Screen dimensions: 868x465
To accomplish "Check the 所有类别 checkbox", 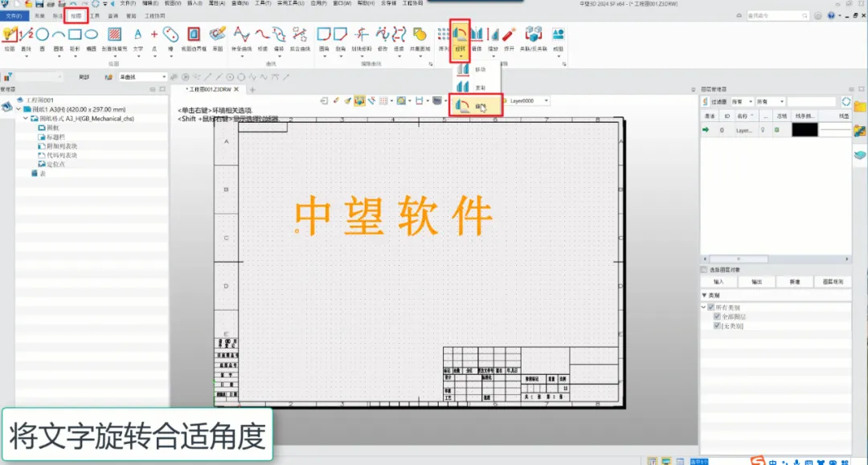I will pos(711,307).
